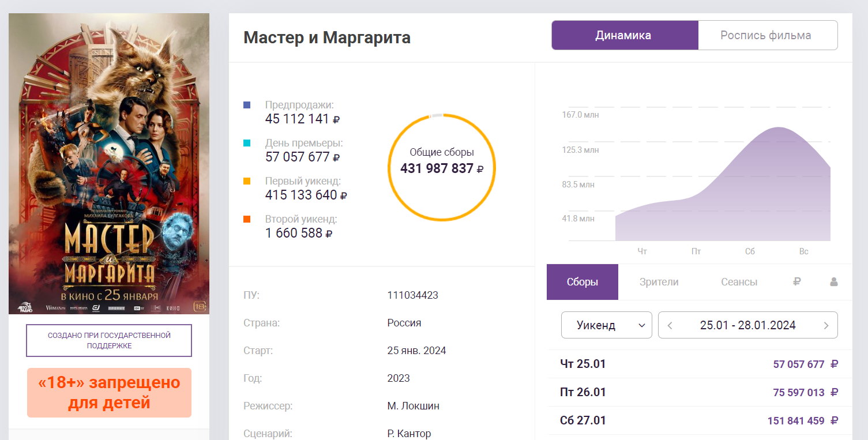
Task: Click the cyan День премьеры legend square
Action: pyautogui.click(x=247, y=143)
